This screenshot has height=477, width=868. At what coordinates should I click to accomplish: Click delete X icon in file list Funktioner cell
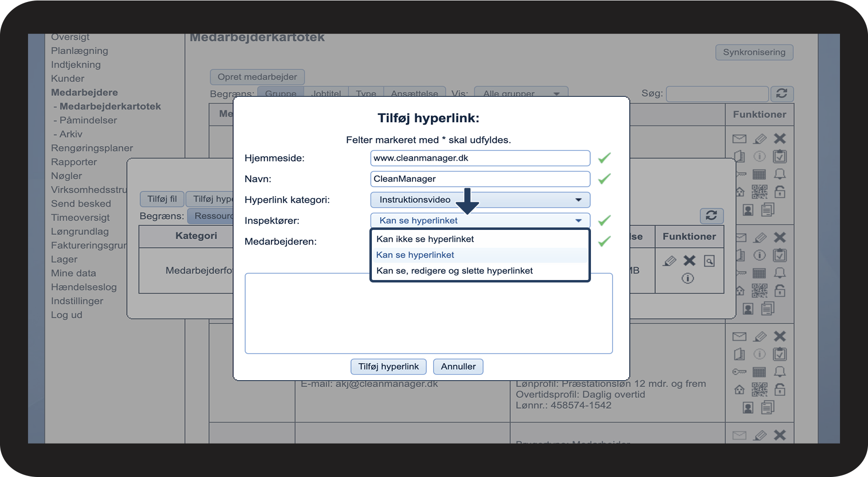coord(690,261)
